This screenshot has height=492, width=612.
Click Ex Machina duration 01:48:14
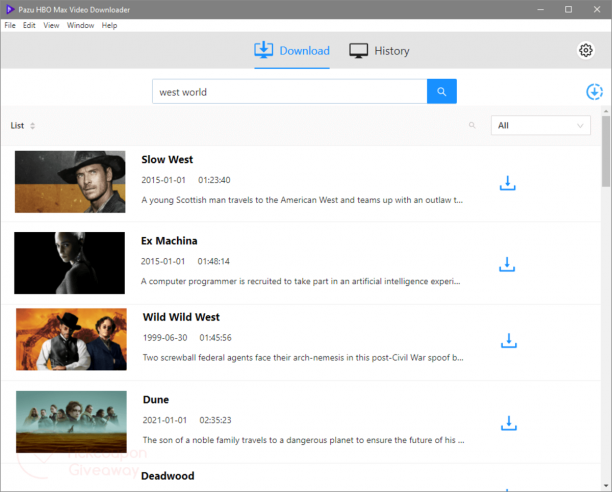pos(213,261)
